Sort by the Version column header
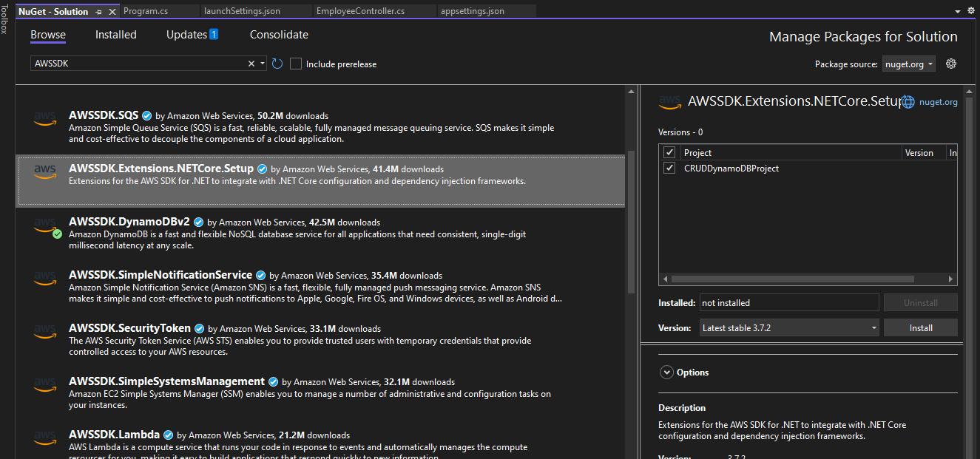Screen dimensions: 980x459 pos(924,152)
